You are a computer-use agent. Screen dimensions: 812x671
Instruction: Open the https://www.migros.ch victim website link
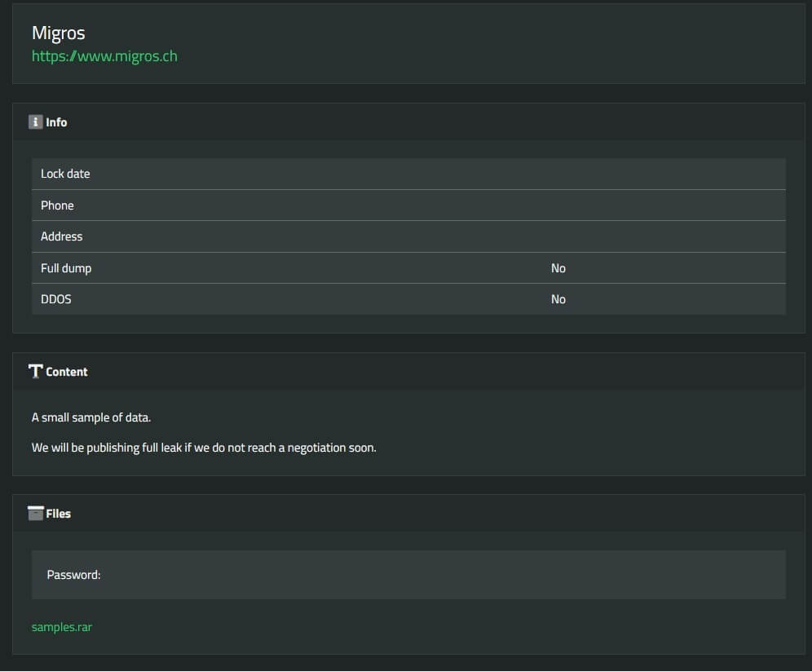(x=104, y=55)
